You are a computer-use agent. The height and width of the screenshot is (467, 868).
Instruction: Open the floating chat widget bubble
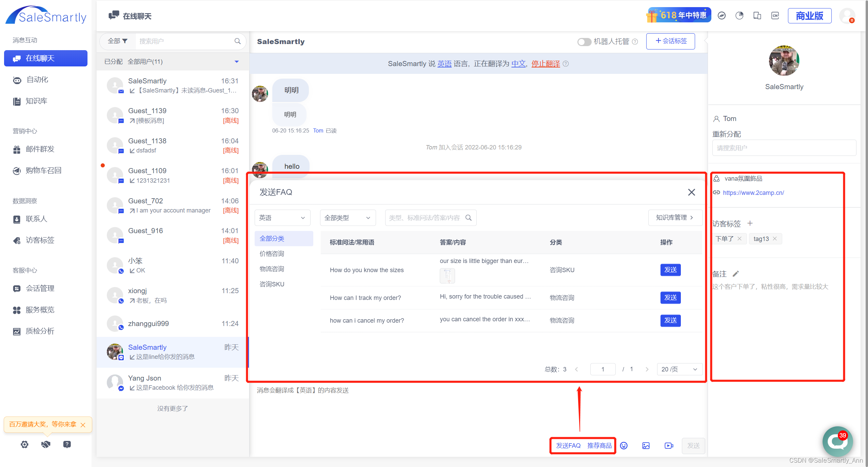click(x=837, y=442)
